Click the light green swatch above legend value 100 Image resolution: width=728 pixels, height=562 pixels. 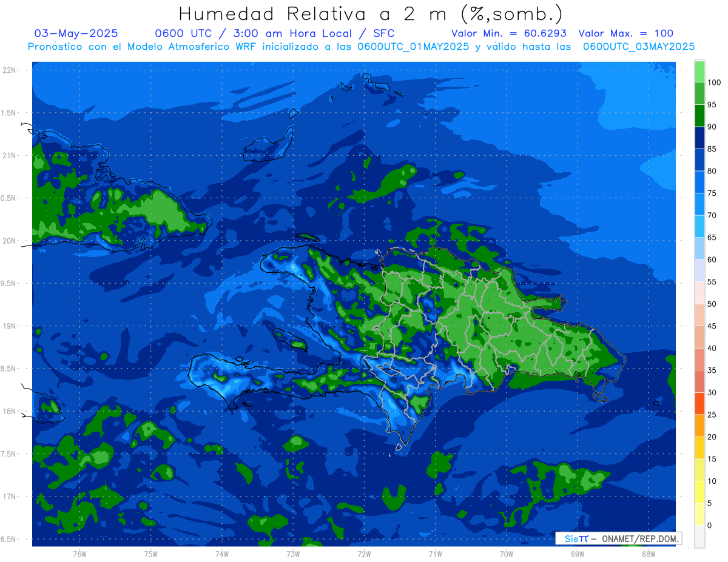point(699,72)
